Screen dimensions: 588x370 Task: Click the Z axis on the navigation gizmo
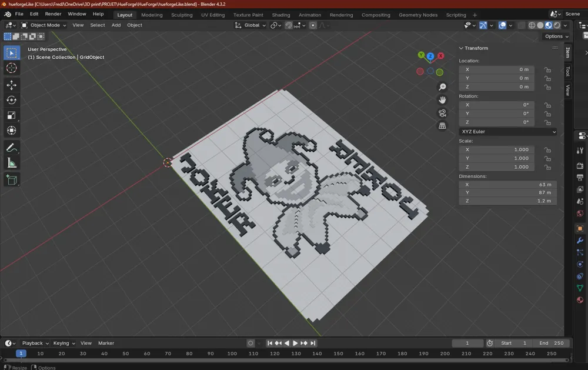[x=430, y=56]
